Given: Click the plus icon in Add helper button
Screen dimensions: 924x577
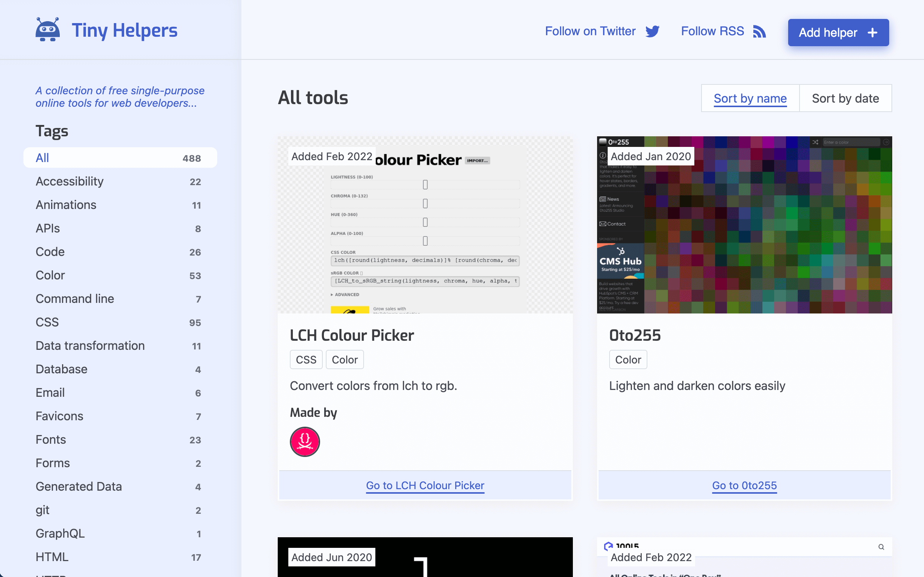Looking at the screenshot, I should point(872,33).
